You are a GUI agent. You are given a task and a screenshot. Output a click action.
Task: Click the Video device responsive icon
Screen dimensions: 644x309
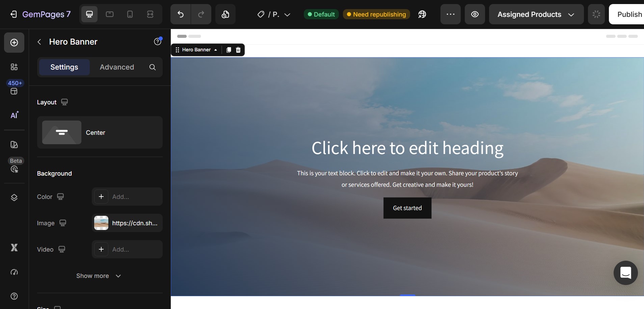[x=62, y=249]
